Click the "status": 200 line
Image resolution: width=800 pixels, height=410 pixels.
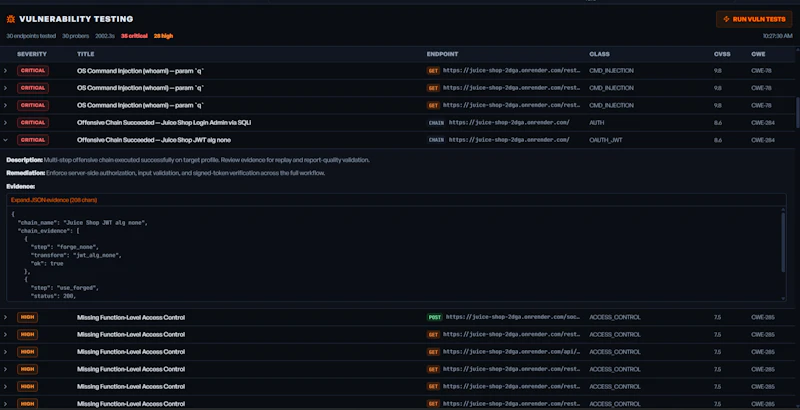click(x=53, y=296)
